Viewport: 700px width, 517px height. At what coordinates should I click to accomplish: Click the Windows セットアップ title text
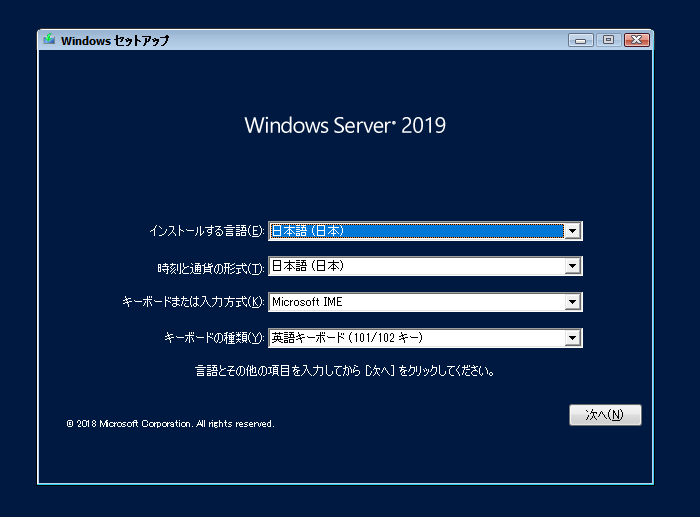pyautogui.click(x=115, y=41)
